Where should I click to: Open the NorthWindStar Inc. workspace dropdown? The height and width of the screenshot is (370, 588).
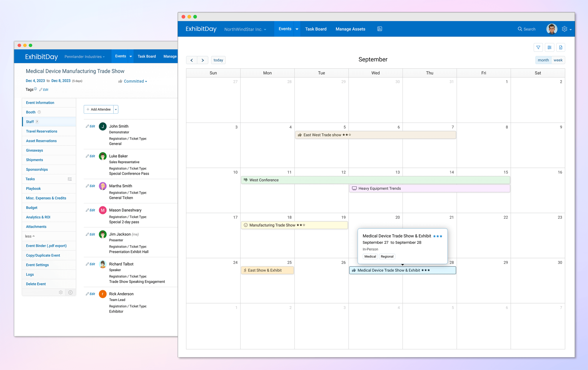245,29
